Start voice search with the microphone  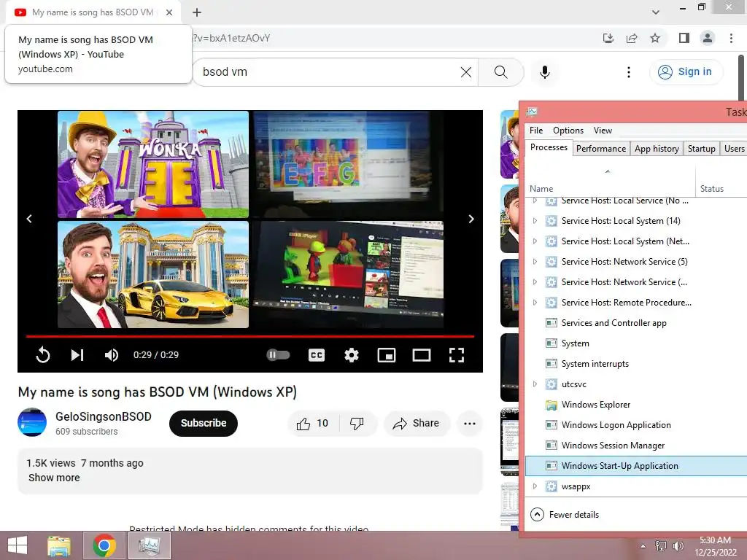point(544,72)
